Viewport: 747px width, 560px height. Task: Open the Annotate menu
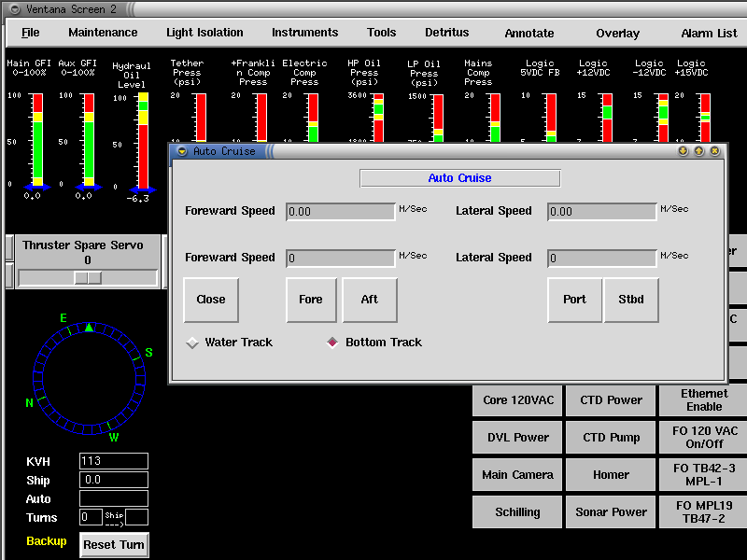click(x=529, y=34)
